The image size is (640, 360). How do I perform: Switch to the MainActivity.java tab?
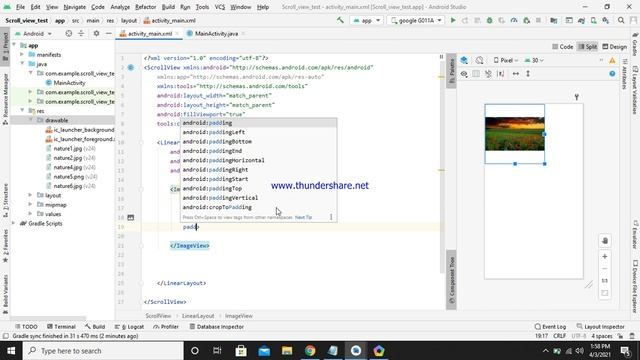click(216, 34)
